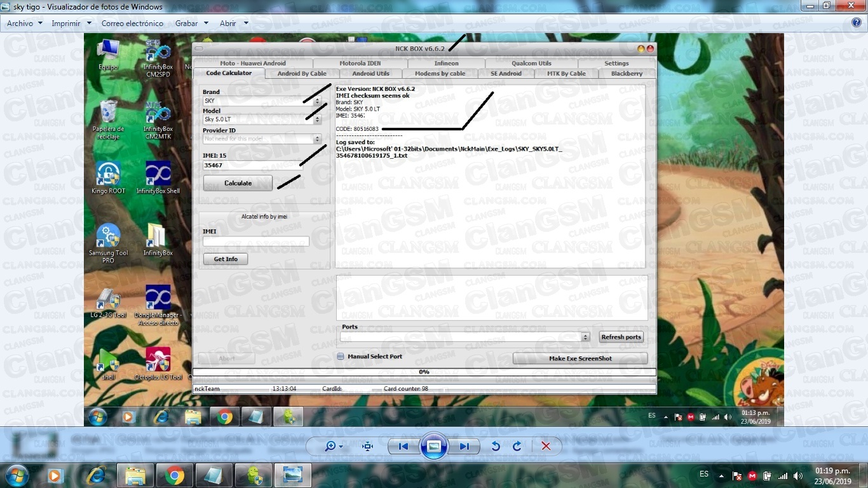Image resolution: width=868 pixels, height=488 pixels.
Task: Select Photo Viewer button on bottom taskbar
Action: pyautogui.click(x=293, y=475)
